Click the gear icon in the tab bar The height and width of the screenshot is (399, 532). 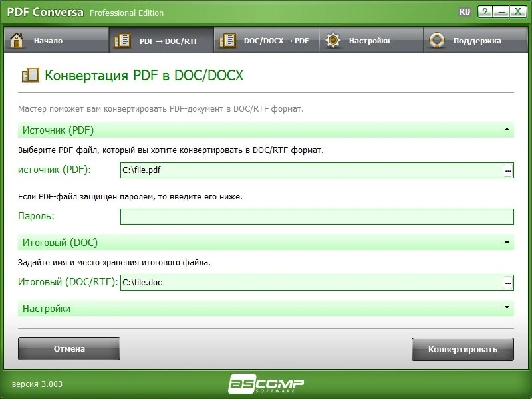333,40
